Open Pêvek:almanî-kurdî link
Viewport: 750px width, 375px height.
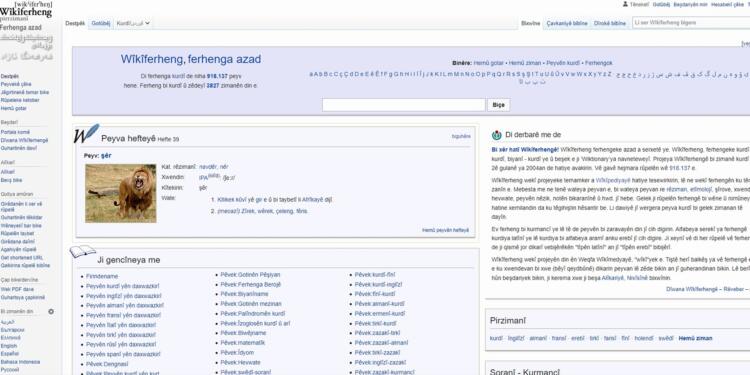pyautogui.click(x=380, y=304)
